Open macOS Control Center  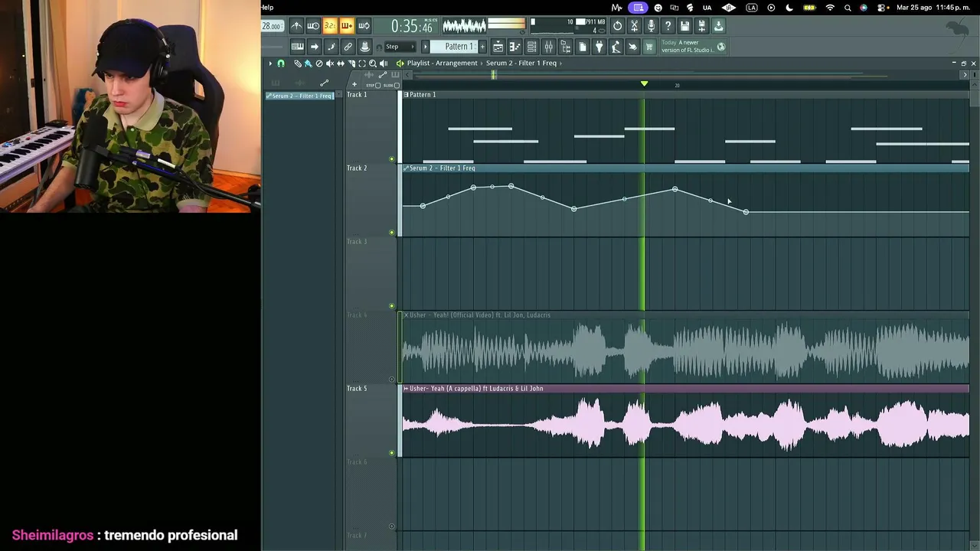coord(881,8)
